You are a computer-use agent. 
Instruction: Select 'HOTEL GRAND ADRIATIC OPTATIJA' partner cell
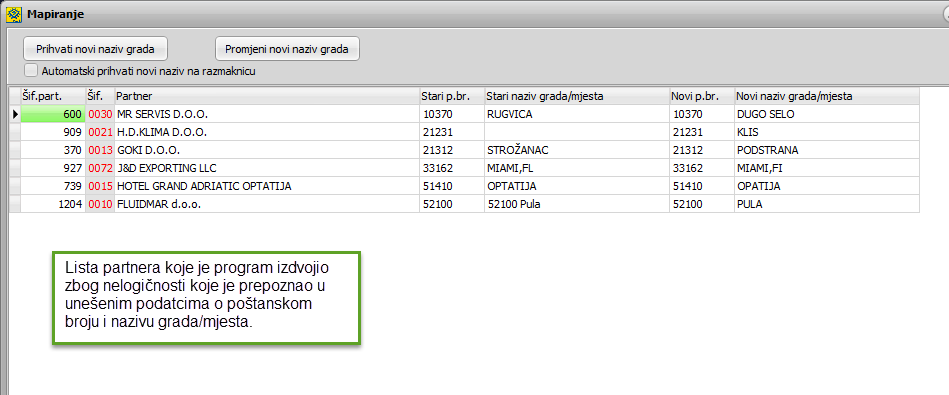coord(267,186)
